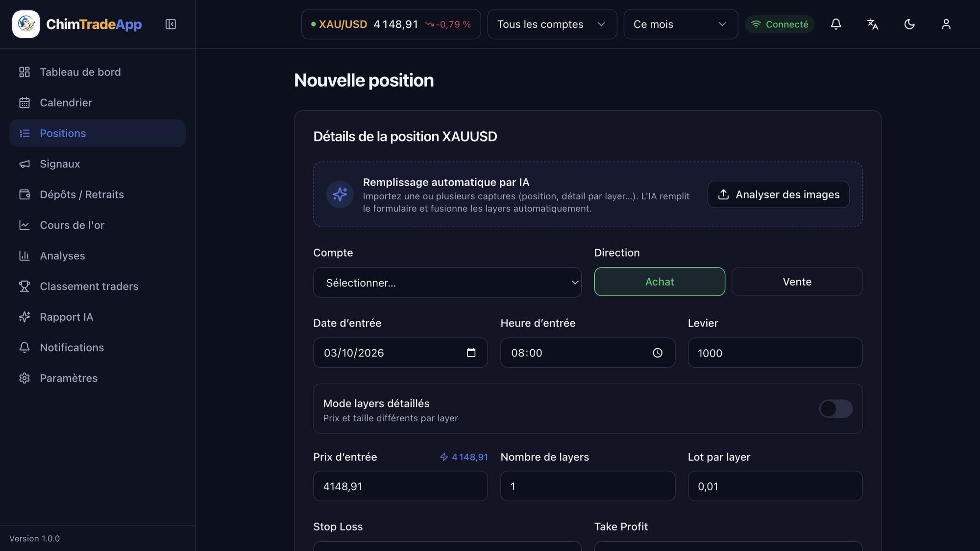
Task: Open the Tous les comptes dropdown
Action: point(552,24)
